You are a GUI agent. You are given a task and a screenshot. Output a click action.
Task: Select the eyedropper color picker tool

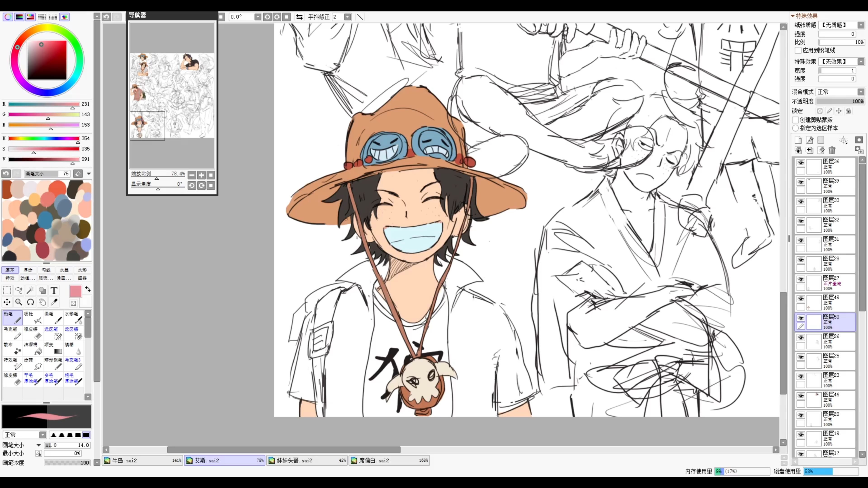[54, 302]
